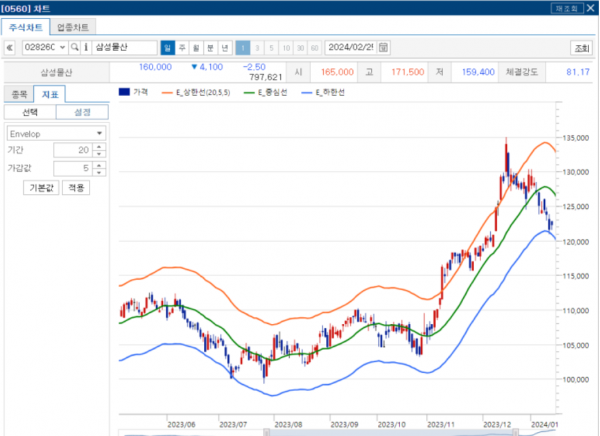Click the 삼성물산 header label in quote bar
The width and height of the screenshot is (600, 436).
(56, 72)
